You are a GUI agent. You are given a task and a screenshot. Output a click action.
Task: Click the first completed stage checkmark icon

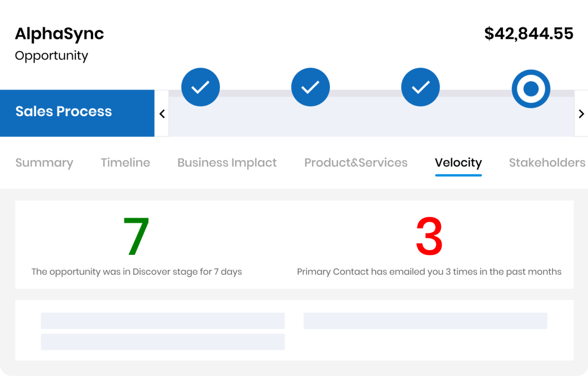(200, 87)
